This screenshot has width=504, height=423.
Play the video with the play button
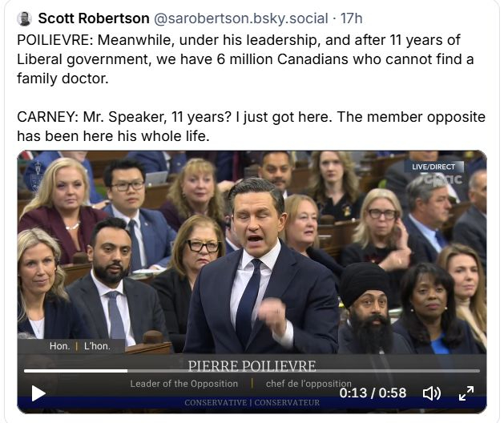pos(38,393)
